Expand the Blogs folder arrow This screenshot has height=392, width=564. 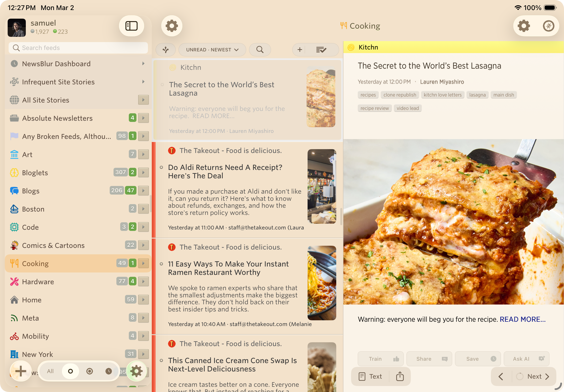coord(143,191)
